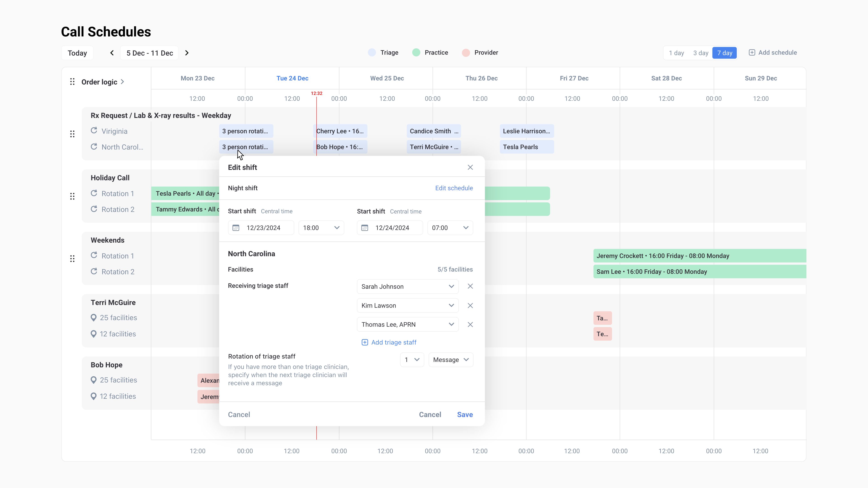868x488 pixels.
Task: Click the 5/5 facilities text
Action: coord(455,270)
